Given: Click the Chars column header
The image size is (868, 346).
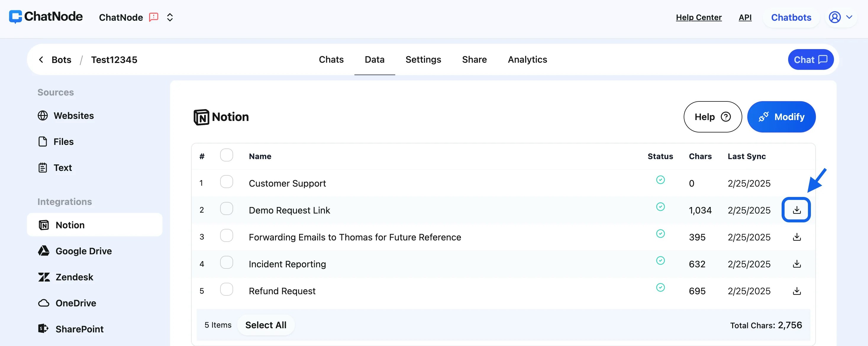Looking at the screenshot, I should [700, 156].
